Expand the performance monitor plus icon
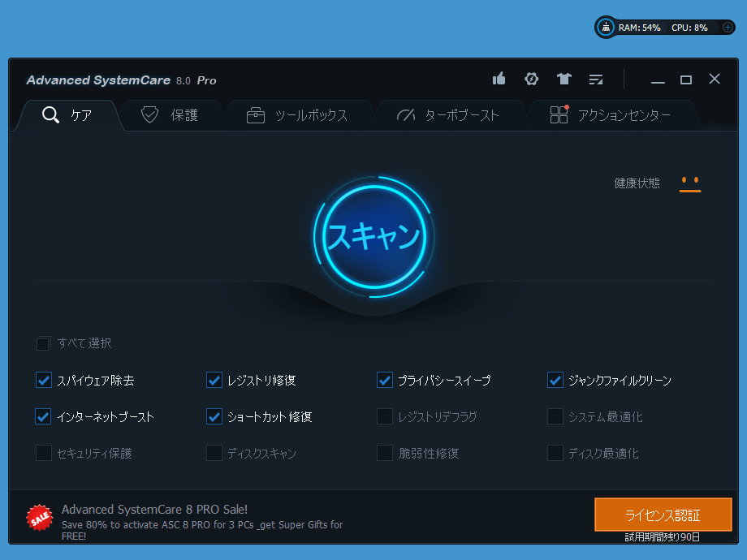Image resolution: width=747 pixels, height=560 pixels. (728, 27)
